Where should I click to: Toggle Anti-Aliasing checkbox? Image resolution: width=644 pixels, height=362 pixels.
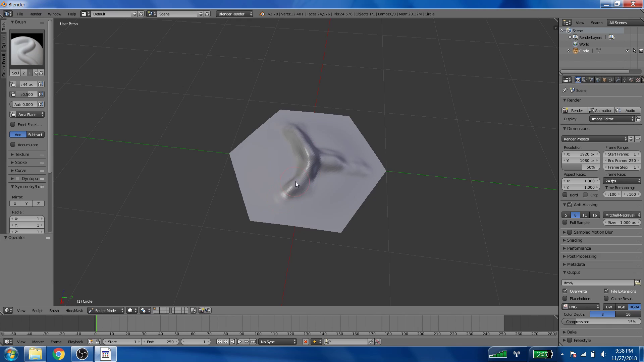(x=570, y=204)
